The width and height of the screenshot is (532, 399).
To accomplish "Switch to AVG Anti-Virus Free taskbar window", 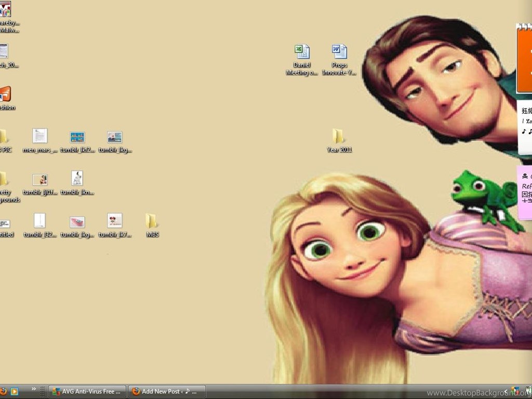I will [87, 392].
